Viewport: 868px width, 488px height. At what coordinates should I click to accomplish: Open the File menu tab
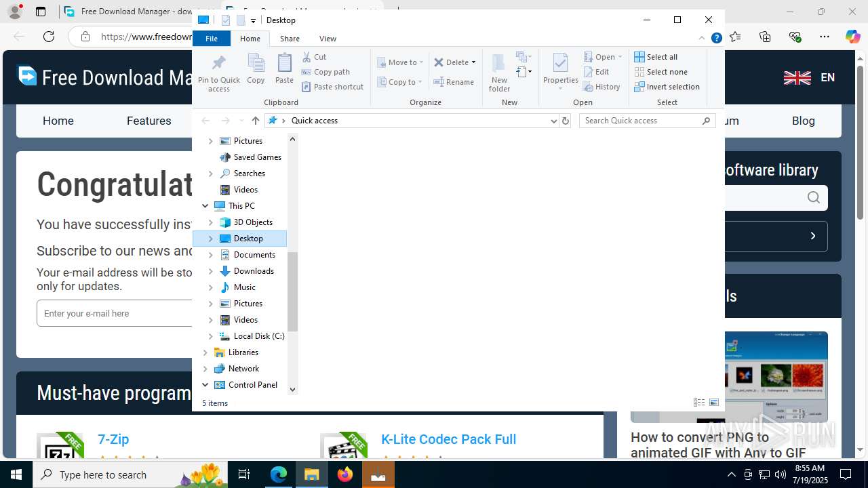[x=212, y=39]
